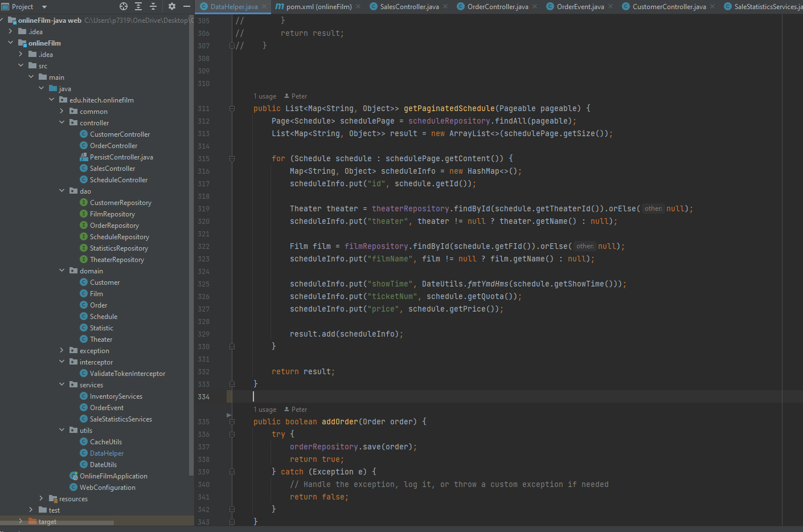Switch to the OrderController.java tab
The image size is (803, 532).
497,7
